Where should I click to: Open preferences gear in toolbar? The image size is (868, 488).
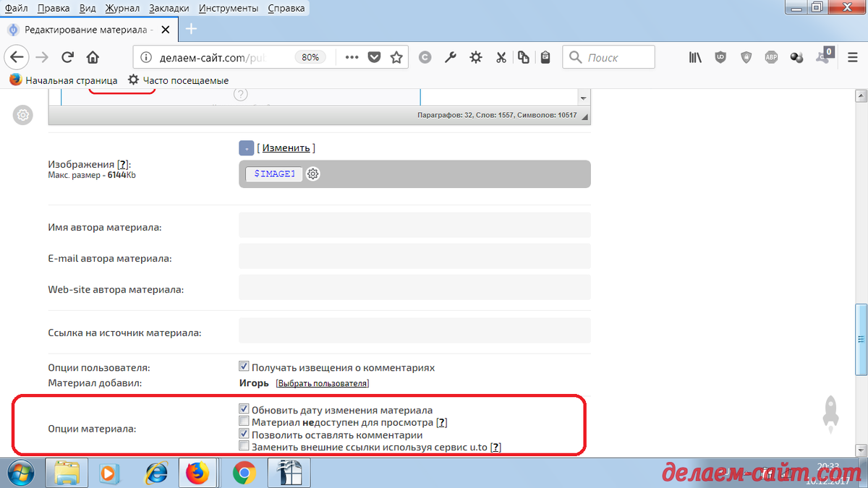(475, 57)
